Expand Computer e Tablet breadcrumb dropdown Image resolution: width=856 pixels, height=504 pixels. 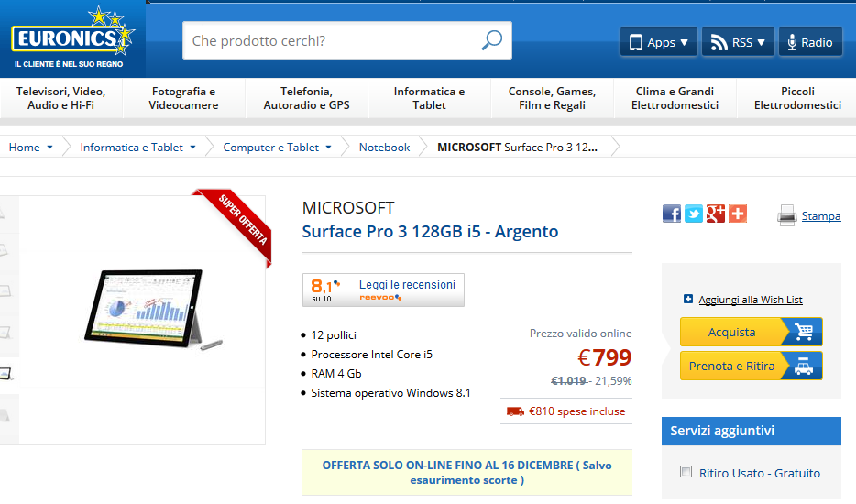pyautogui.click(x=329, y=148)
